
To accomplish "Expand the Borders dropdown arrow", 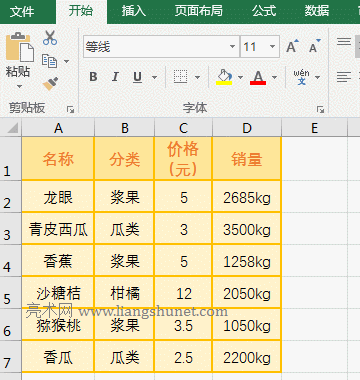I will click(x=197, y=77).
